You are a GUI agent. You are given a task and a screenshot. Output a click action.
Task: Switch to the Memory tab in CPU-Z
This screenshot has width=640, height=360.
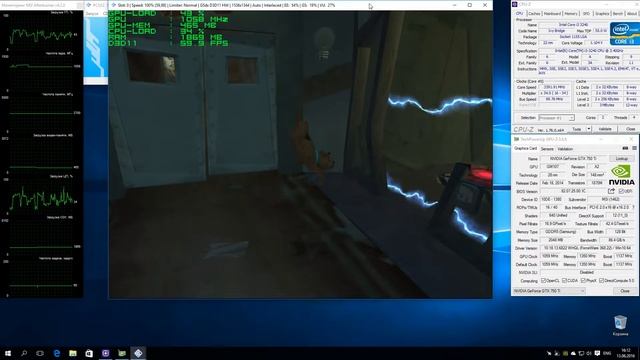point(571,13)
